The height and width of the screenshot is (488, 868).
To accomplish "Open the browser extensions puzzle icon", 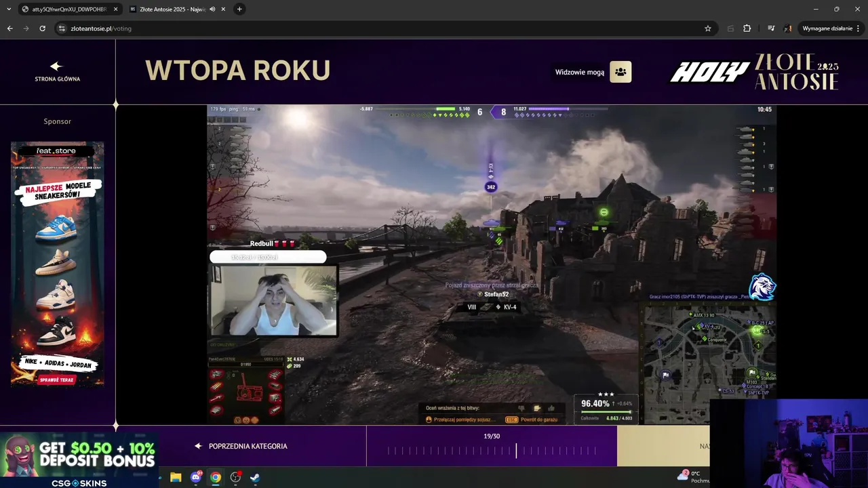I will point(747,28).
